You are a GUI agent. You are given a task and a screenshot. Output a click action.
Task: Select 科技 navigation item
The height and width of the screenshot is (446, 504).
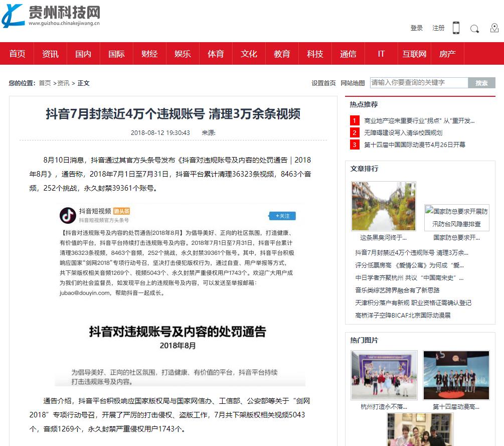pyautogui.click(x=315, y=54)
